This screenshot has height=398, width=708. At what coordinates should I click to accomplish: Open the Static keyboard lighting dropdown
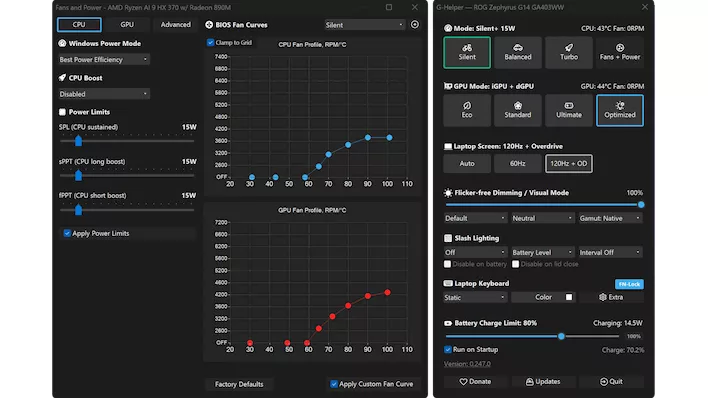click(475, 297)
